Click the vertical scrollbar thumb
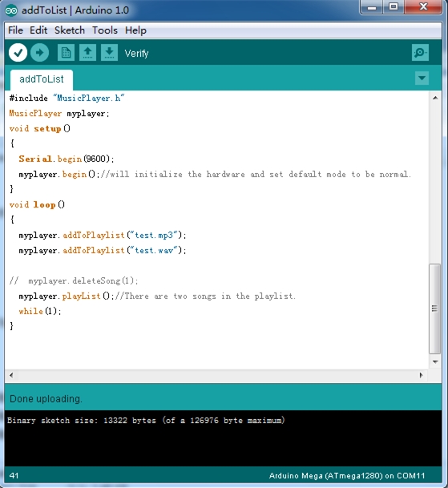Viewport: 448px width, 488px height. (435, 309)
